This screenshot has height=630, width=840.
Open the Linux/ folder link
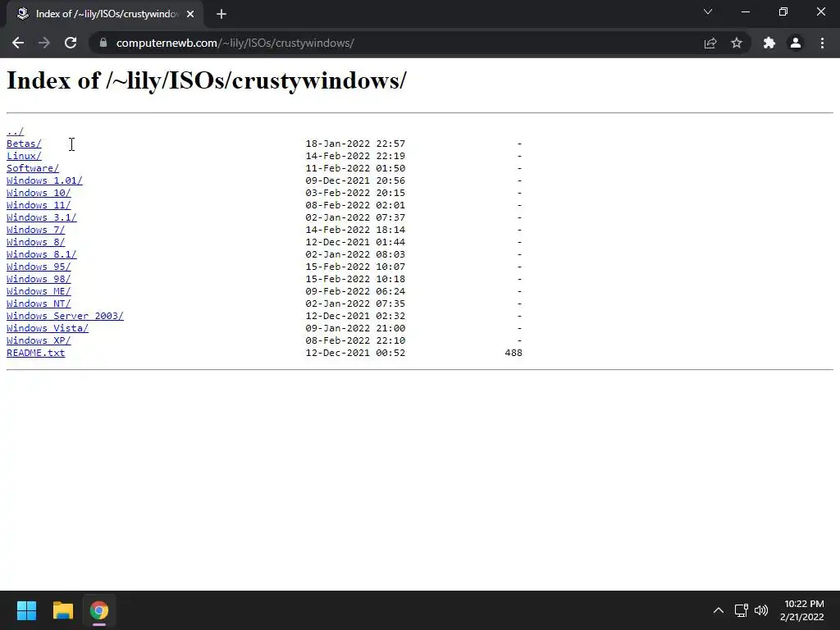tap(24, 156)
